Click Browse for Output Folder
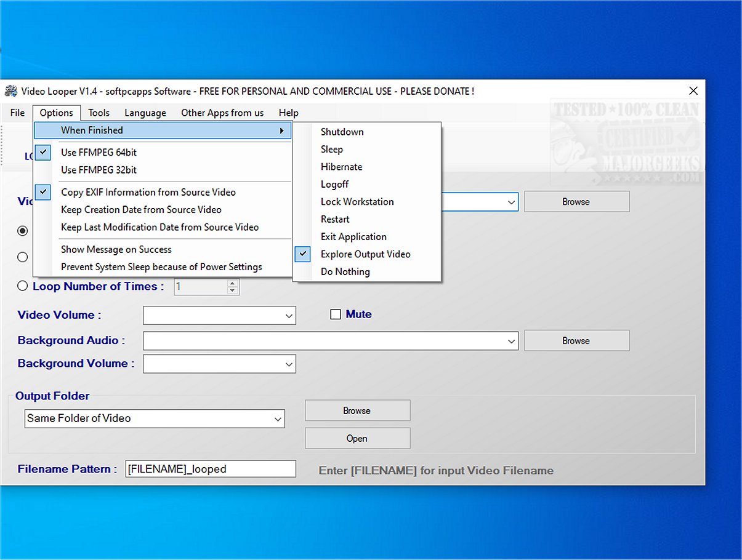The image size is (742, 560). pyautogui.click(x=357, y=410)
